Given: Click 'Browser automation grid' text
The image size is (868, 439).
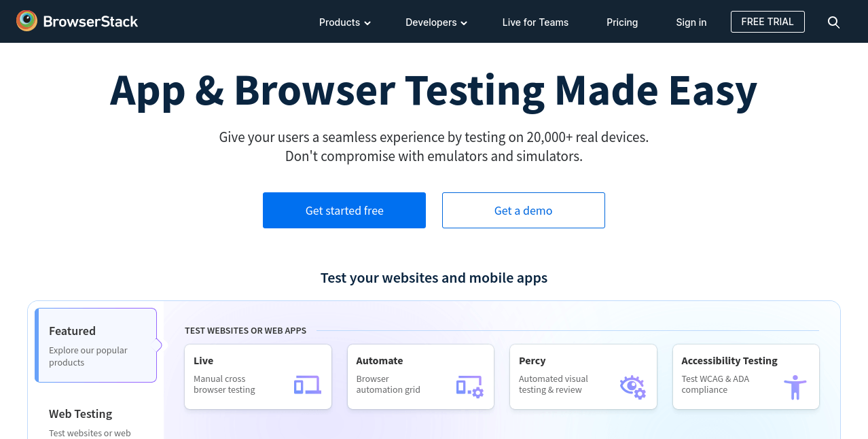Looking at the screenshot, I should [388, 385].
